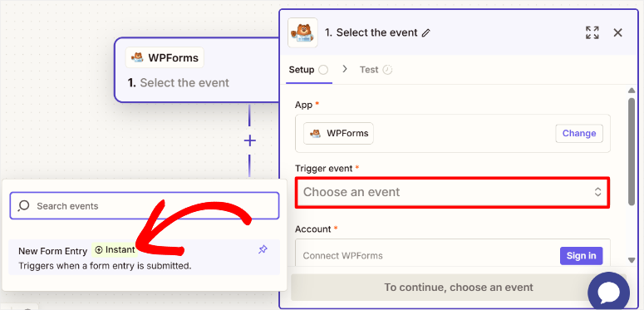Open the Choose an event dropdown
The width and height of the screenshot is (644, 310).
click(x=452, y=192)
